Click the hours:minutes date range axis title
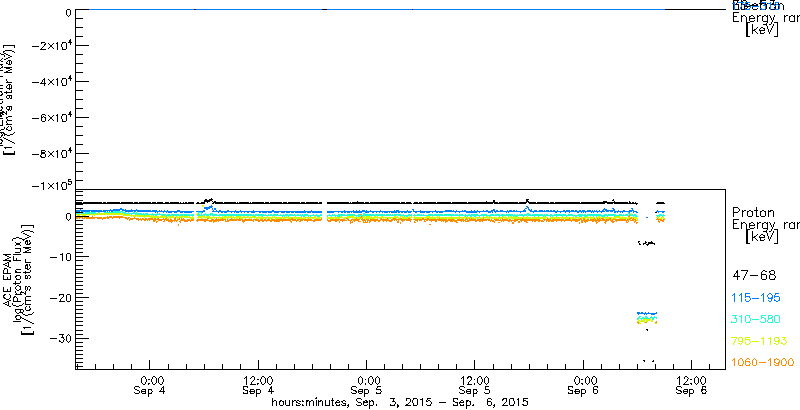Screen dimensions: 800x410 coord(399,402)
